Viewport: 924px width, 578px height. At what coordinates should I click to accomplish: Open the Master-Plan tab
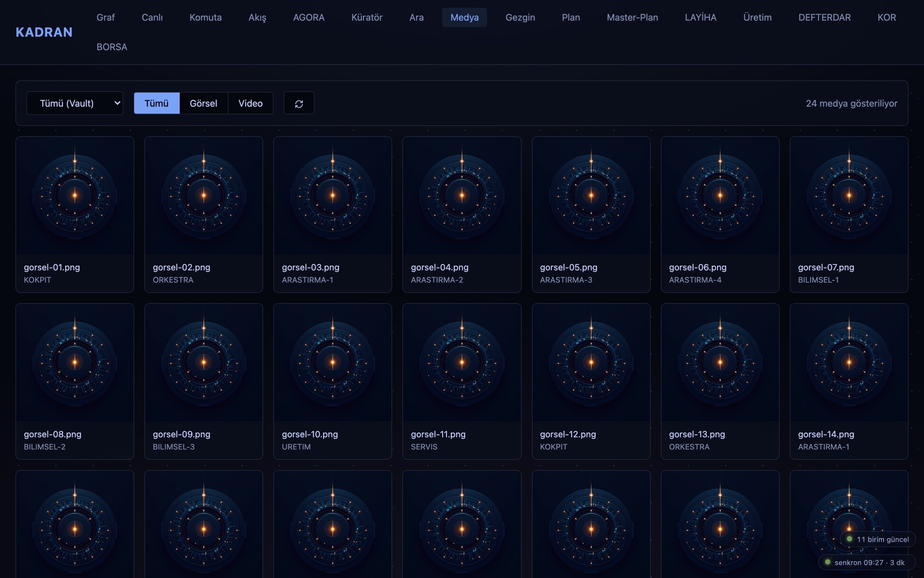(x=632, y=17)
